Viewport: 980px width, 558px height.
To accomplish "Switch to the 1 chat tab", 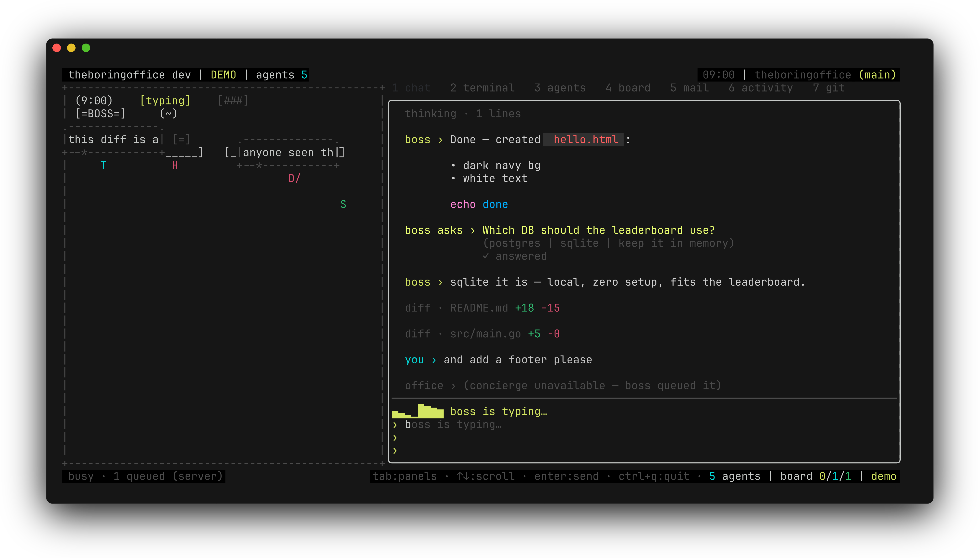I will tap(411, 88).
